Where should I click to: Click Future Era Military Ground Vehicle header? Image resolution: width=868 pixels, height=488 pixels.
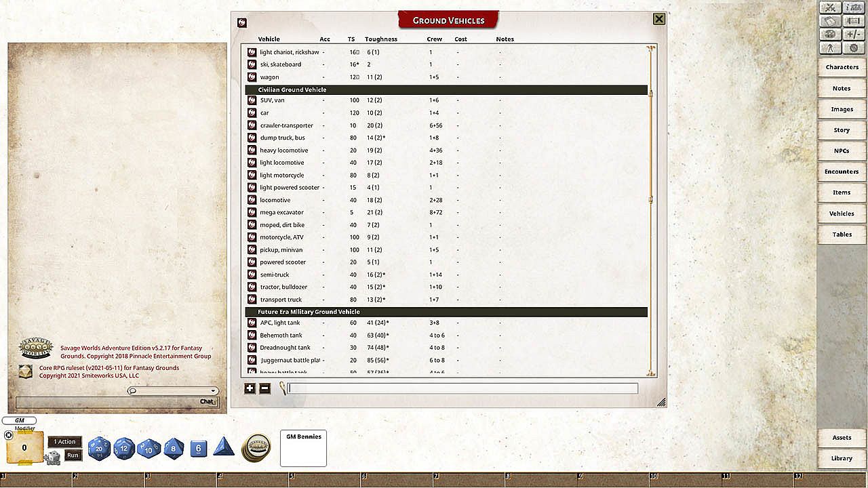click(446, 312)
